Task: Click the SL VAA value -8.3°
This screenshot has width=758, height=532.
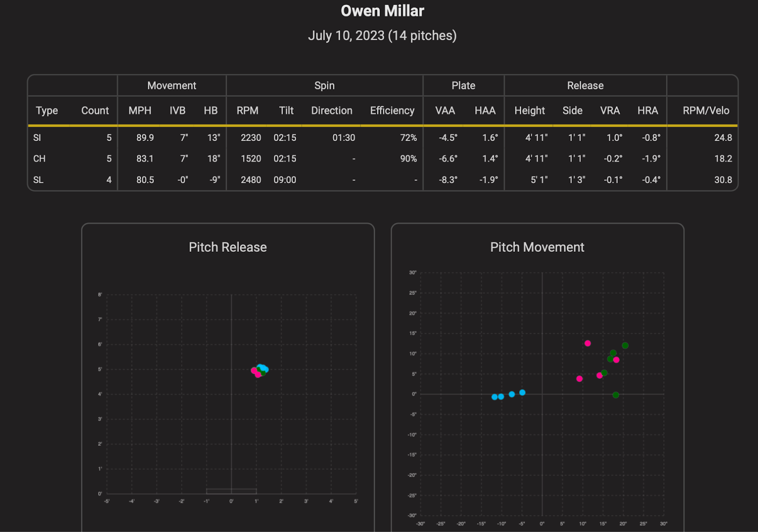Action: click(x=448, y=180)
